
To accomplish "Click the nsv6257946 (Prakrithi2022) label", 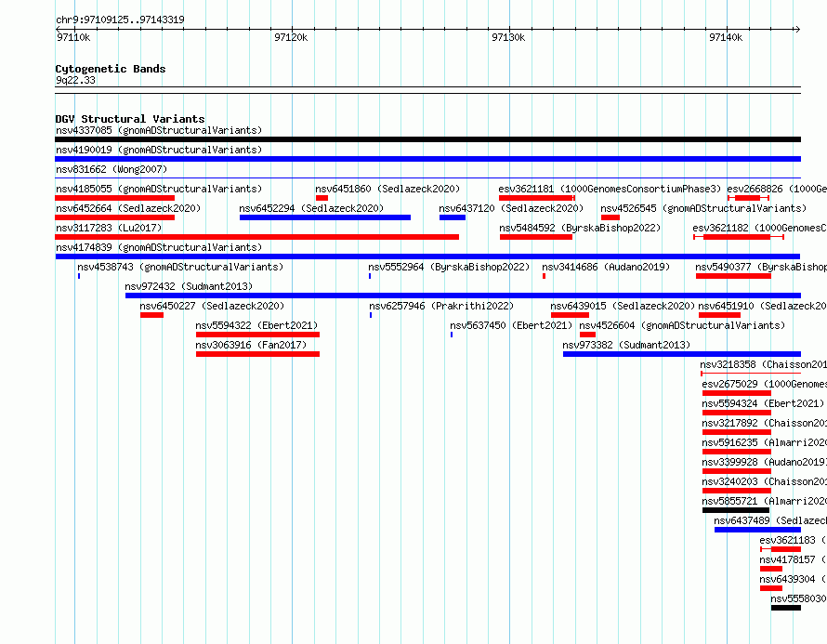I will coord(441,306).
